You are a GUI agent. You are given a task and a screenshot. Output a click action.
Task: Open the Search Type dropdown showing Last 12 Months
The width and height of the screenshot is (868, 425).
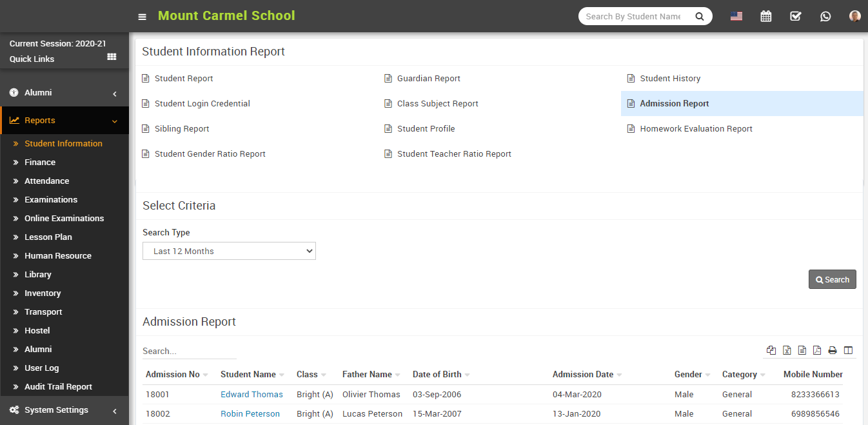pyautogui.click(x=229, y=251)
